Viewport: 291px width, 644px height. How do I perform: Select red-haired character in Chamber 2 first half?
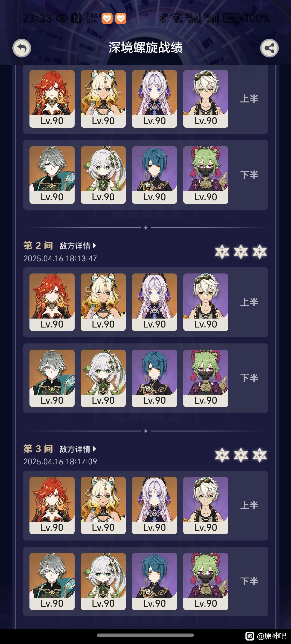tap(52, 302)
